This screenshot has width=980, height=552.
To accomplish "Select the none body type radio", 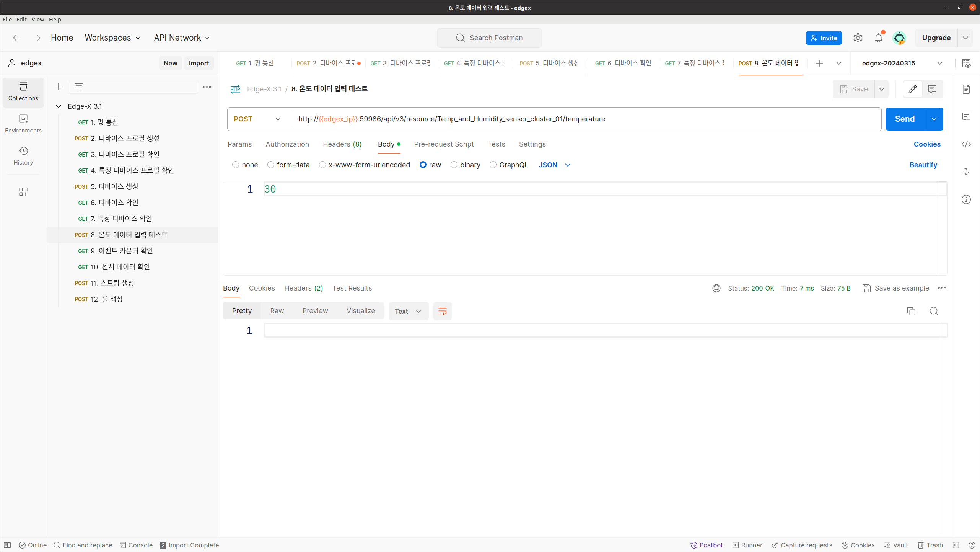I will tap(236, 165).
